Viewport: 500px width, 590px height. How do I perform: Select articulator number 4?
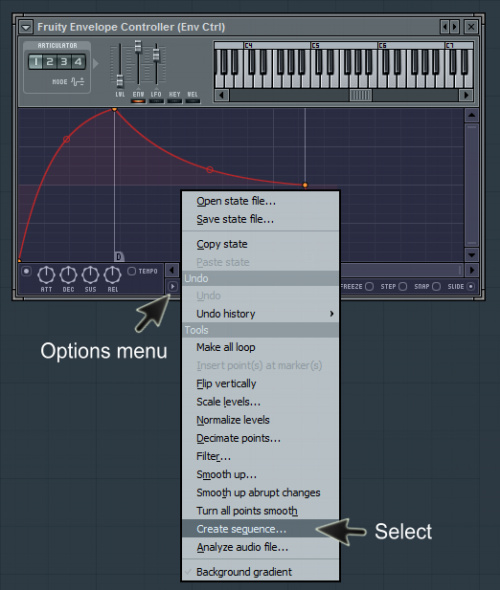click(x=78, y=61)
